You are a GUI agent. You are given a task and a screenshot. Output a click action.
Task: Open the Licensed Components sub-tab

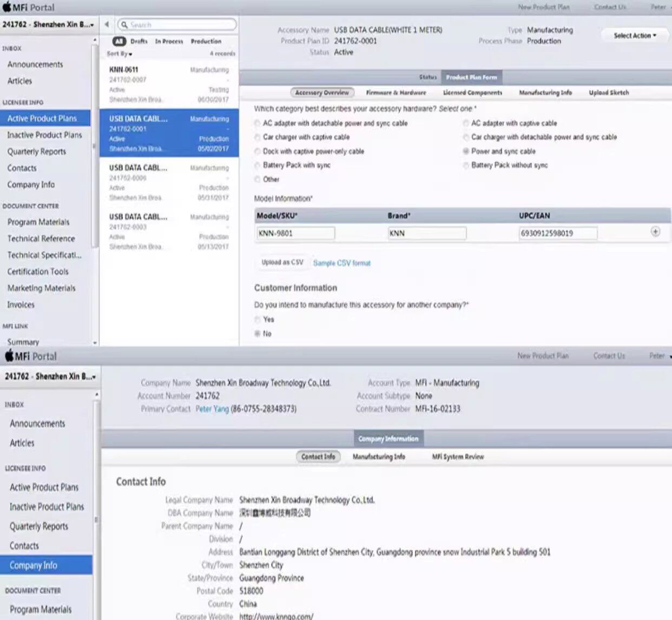coord(472,93)
